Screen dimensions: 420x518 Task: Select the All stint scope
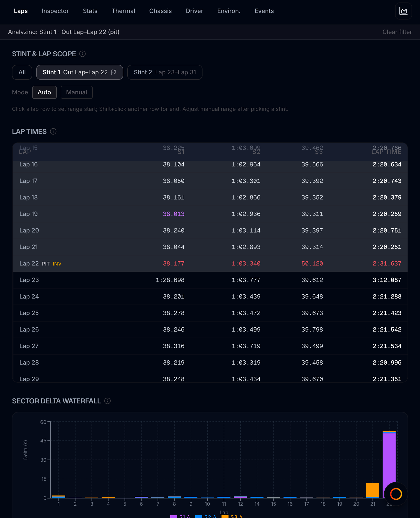tap(22, 72)
